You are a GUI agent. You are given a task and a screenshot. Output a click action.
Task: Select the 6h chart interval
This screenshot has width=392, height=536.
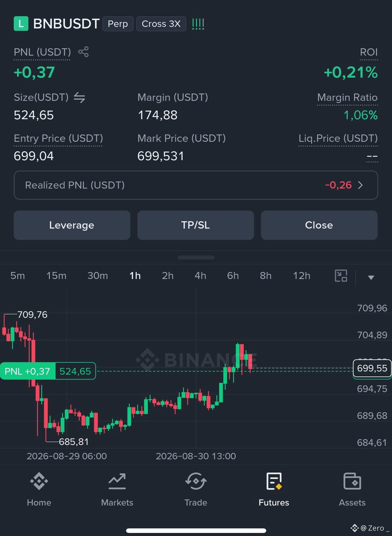[233, 276]
